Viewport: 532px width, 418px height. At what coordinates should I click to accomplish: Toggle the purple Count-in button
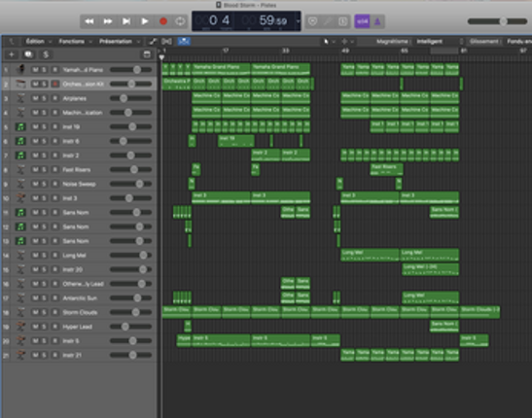point(362,21)
